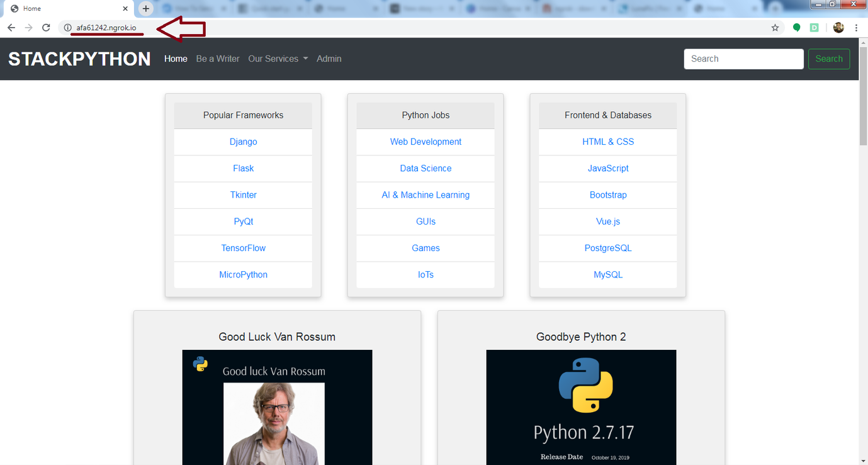
Task: Open the Flask framework link
Action: 243,168
